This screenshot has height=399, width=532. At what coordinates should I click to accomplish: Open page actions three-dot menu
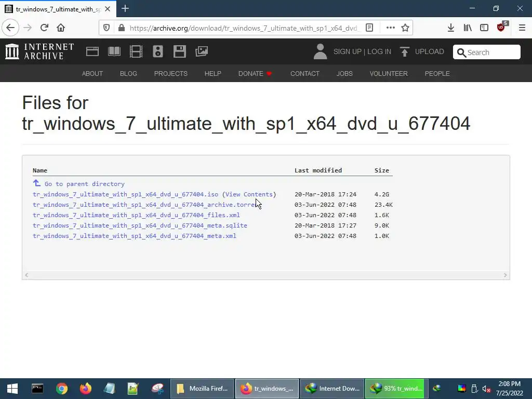coord(391,28)
